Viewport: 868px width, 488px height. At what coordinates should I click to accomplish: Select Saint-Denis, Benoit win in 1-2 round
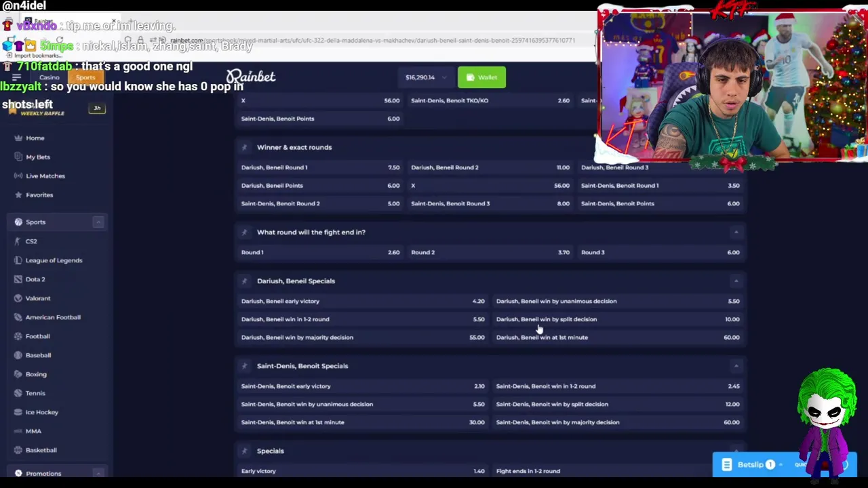pos(618,386)
